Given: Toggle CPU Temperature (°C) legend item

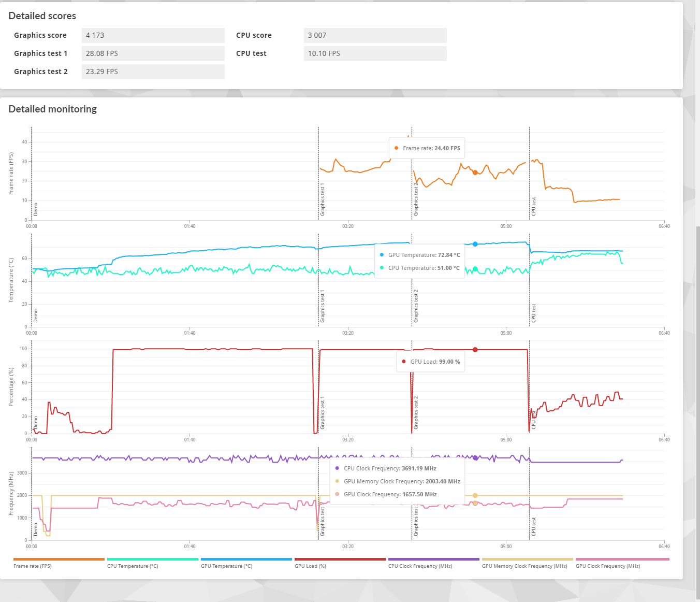Looking at the screenshot, I should pyautogui.click(x=152, y=564).
